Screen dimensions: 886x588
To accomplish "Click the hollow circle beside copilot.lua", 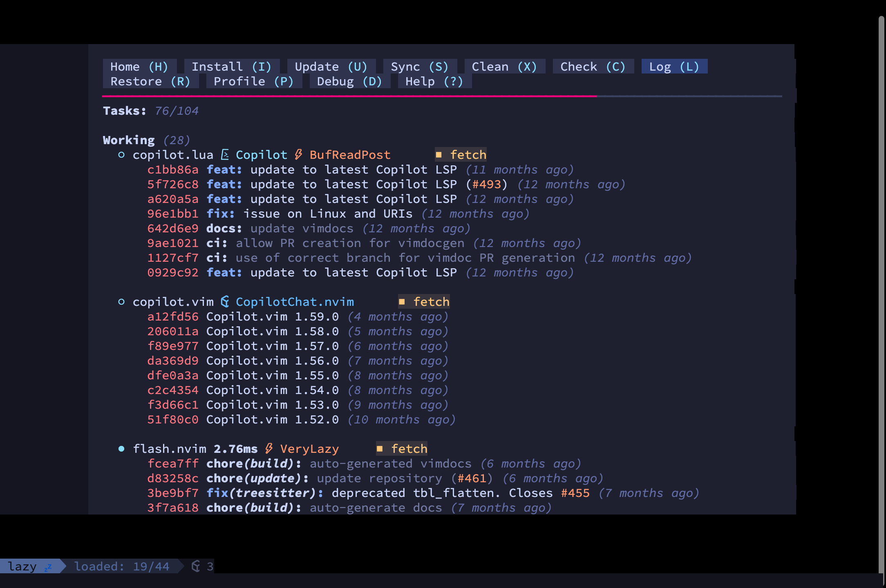I will click(x=121, y=155).
